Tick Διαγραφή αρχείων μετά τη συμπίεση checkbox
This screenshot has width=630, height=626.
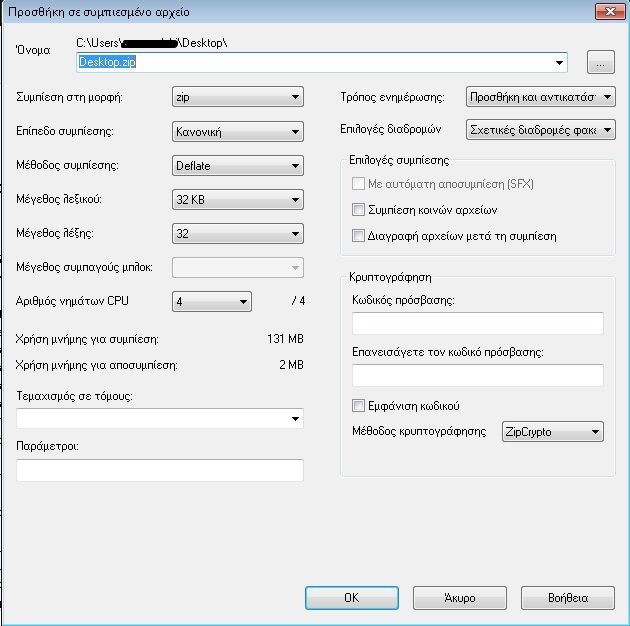point(359,236)
